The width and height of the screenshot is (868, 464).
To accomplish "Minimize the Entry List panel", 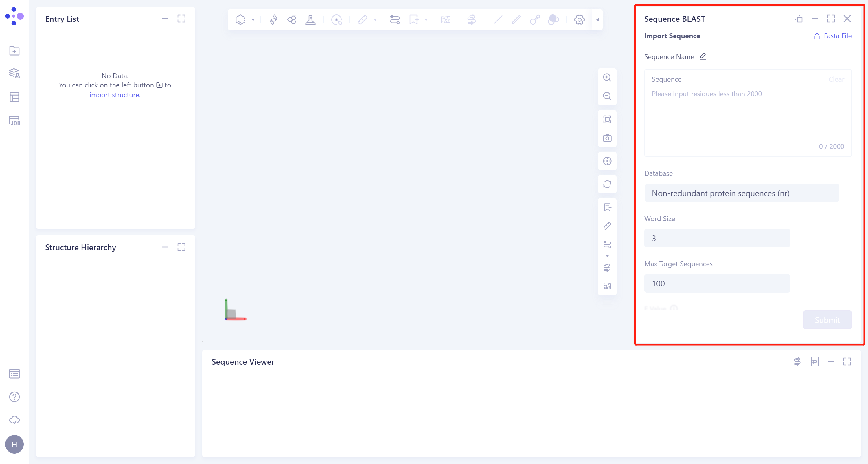I will tap(165, 19).
